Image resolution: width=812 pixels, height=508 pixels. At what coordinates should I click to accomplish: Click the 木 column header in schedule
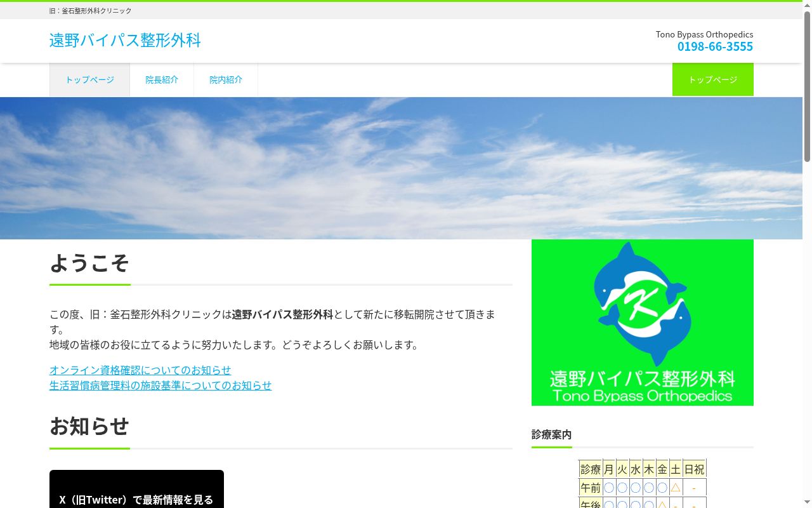click(649, 469)
